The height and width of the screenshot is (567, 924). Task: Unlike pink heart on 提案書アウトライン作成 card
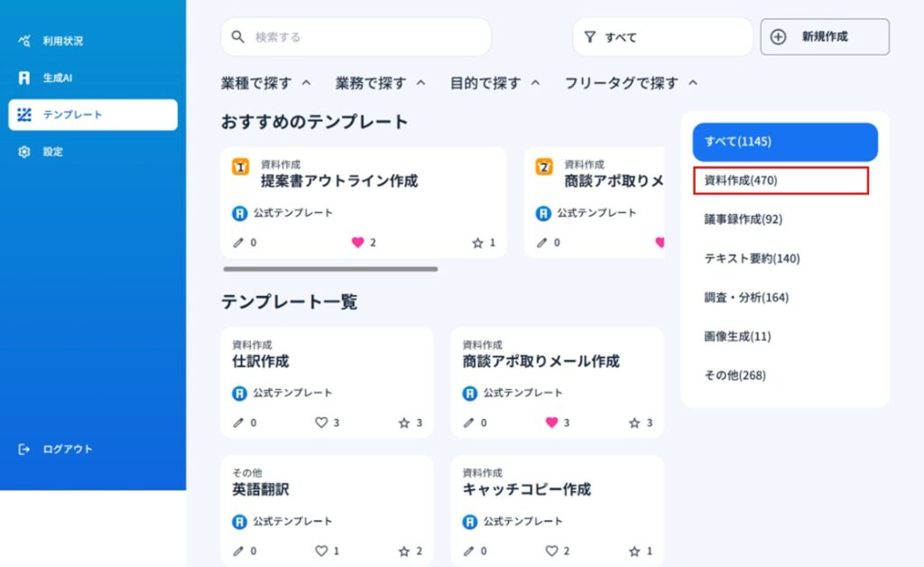click(357, 242)
